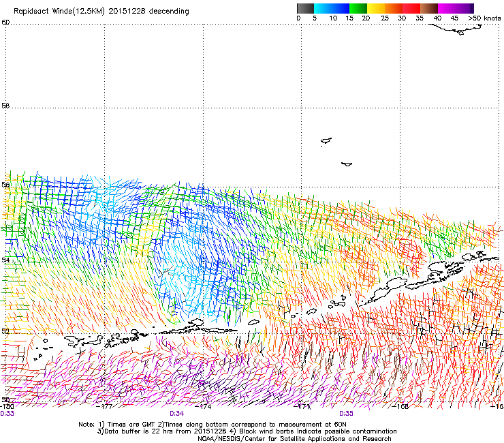The width and height of the screenshot is (504, 443).
Task: Click the lower St. George island outline
Action: 347,164
